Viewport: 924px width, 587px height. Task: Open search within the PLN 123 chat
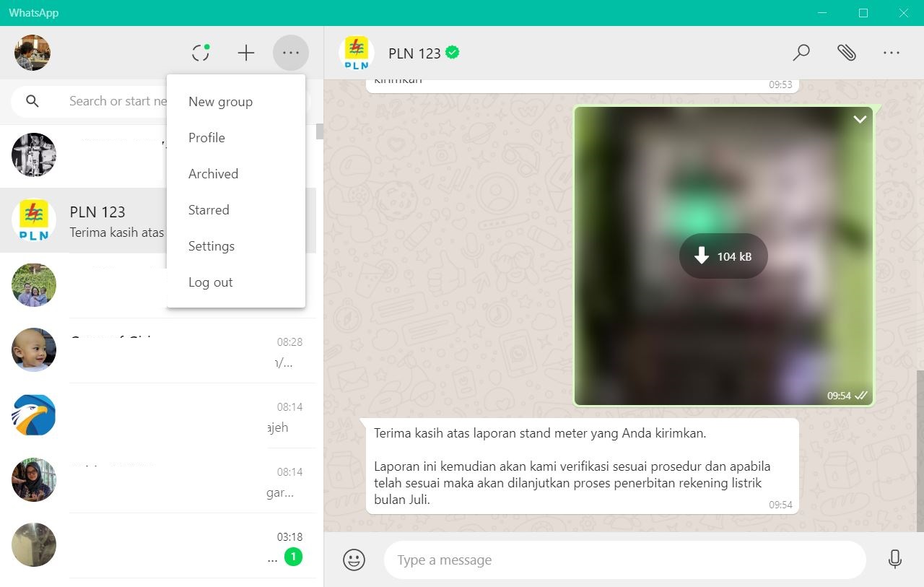click(801, 52)
